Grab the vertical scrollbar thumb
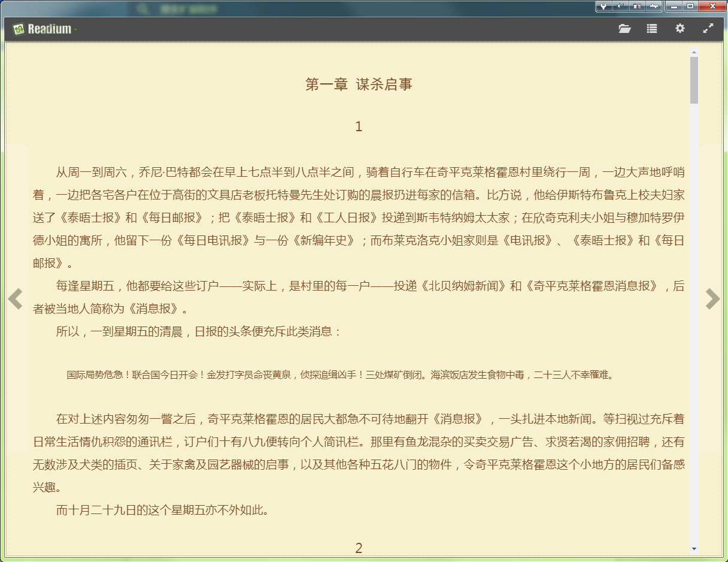Image resolution: width=728 pixels, height=562 pixels. click(x=694, y=80)
